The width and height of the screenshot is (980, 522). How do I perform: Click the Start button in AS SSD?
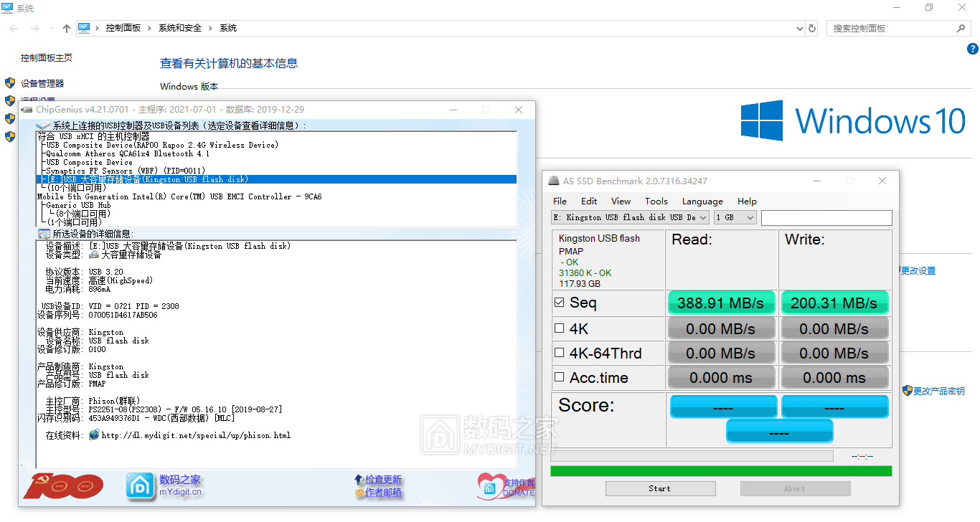tap(660, 488)
